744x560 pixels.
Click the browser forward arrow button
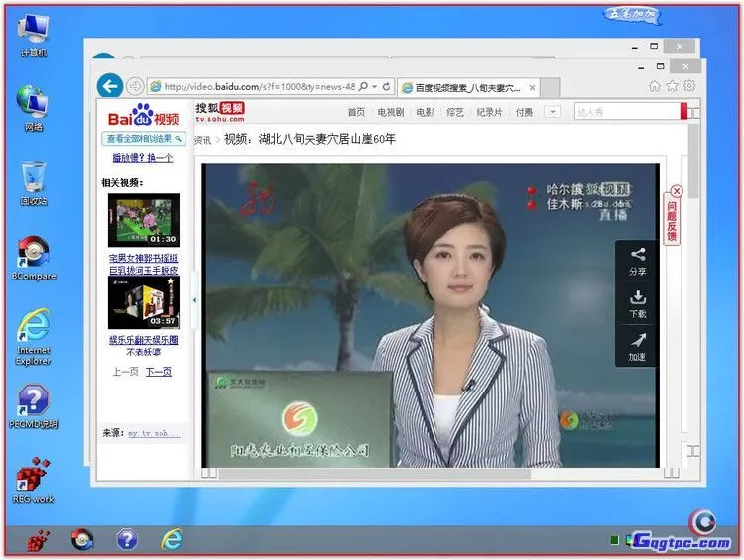tap(135, 86)
